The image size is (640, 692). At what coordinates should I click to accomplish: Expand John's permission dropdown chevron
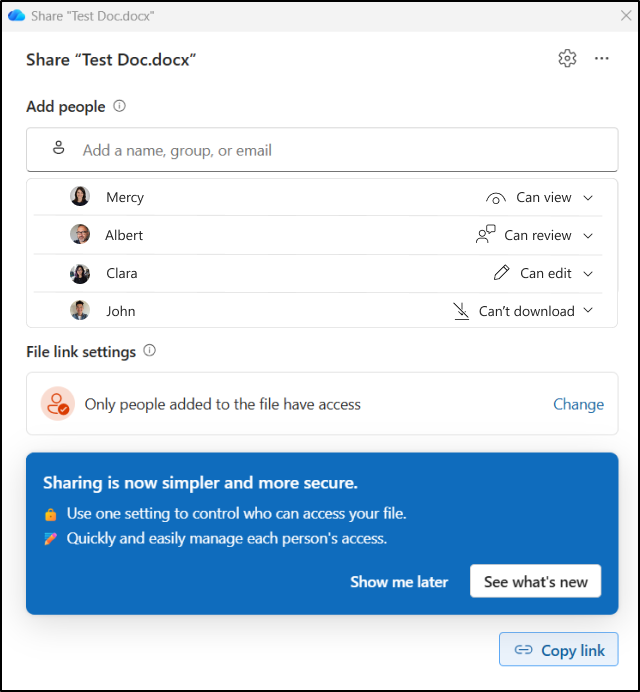pyautogui.click(x=588, y=310)
